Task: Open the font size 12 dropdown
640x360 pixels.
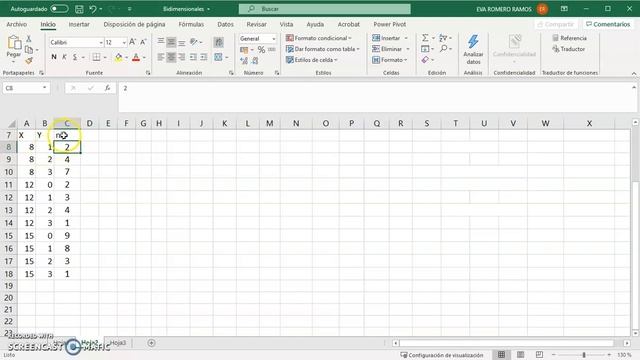Action: 124,42
